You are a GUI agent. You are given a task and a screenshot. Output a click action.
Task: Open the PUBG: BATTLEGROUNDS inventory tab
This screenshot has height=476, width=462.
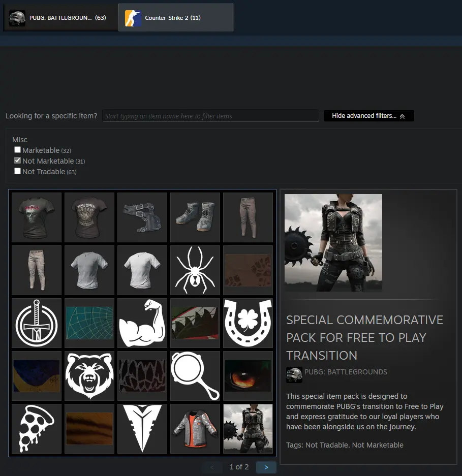tap(60, 18)
